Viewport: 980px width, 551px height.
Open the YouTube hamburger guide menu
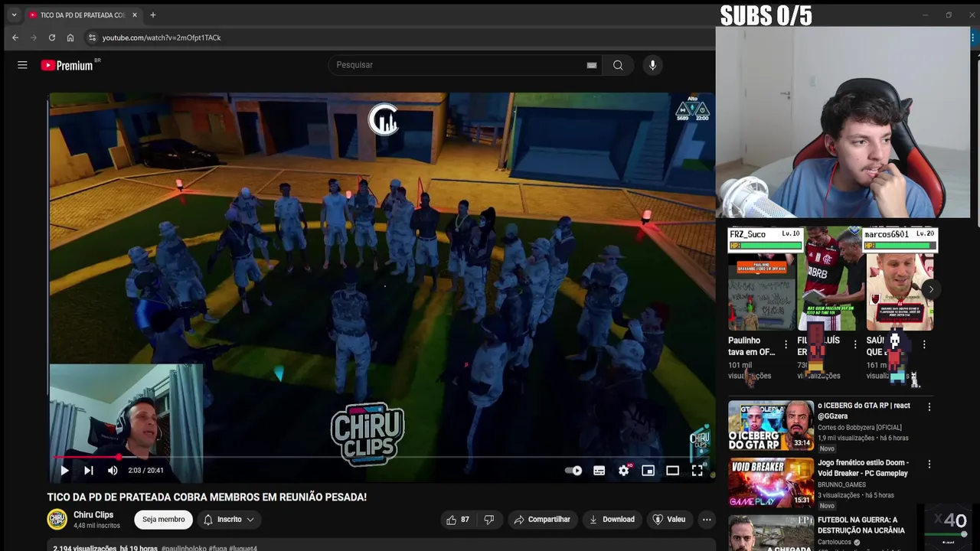[22, 65]
